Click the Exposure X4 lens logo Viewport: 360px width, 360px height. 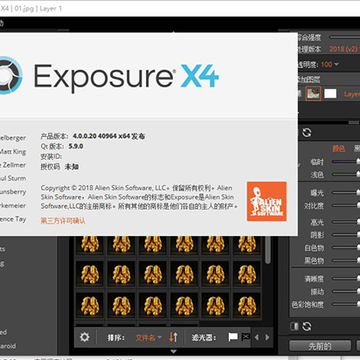coord(10,75)
